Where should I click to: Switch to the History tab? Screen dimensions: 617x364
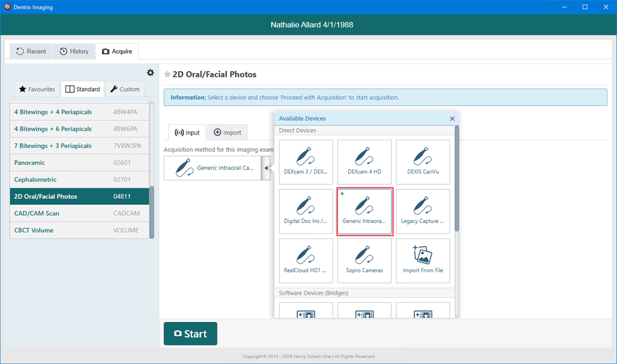point(74,51)
